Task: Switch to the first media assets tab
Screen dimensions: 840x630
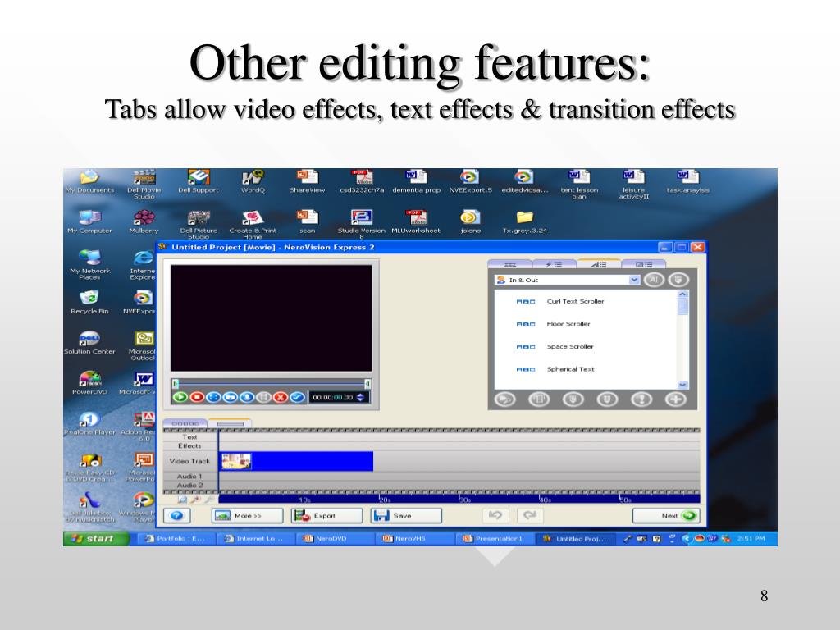Action: click(x=510, y=264)
